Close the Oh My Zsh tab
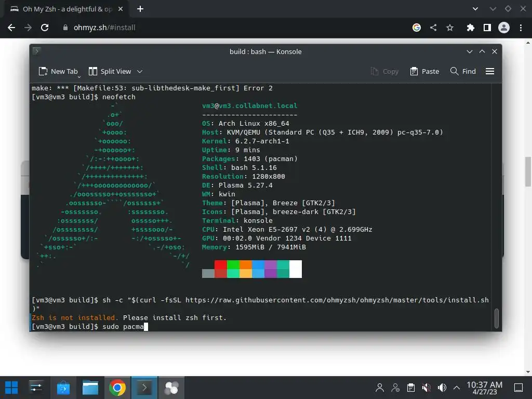 121,9
